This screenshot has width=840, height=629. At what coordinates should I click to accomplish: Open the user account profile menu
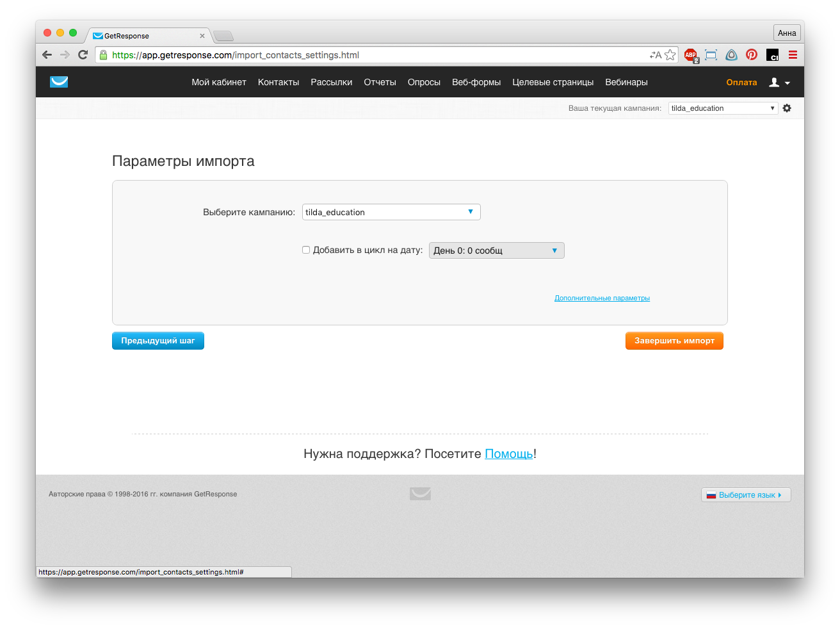pyautogui.click(x=779, y=83)
